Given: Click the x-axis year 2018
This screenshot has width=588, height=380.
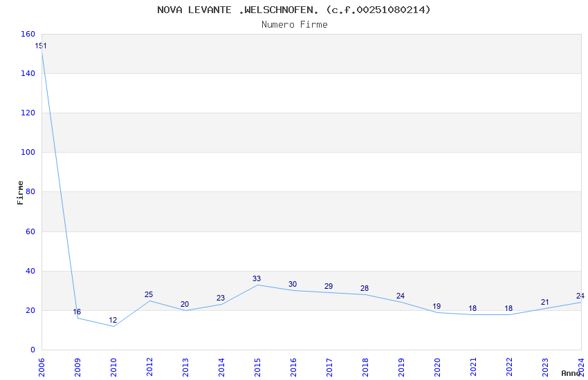Looking at the screenshot, I should pyautogui.click(x=366, y=368).
